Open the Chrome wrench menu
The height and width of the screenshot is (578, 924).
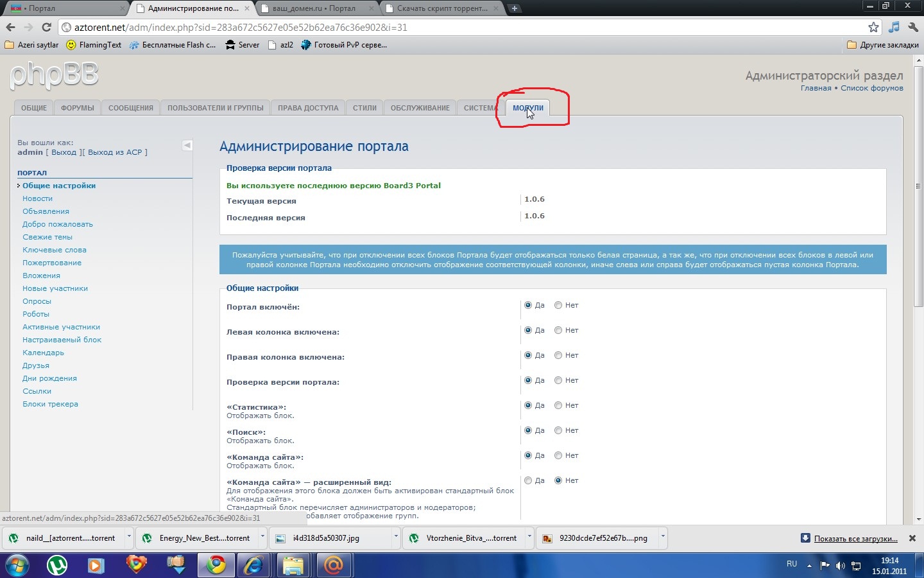(913, 27)
